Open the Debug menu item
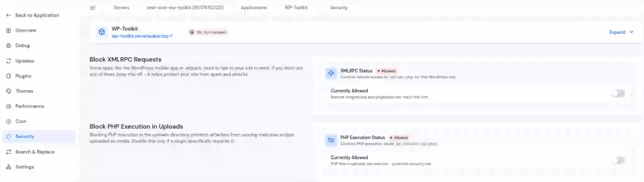This screenshot has width=644, height=182. pyautogui.click(x=39, y=45)
